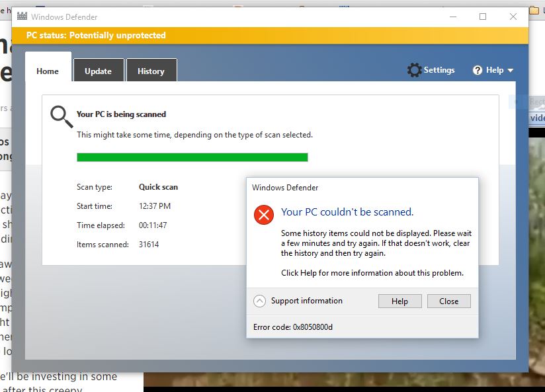545x392 pixels.
Task: Collapse the Support information expander
Action: pyautogui.click(x=259, y=301)
